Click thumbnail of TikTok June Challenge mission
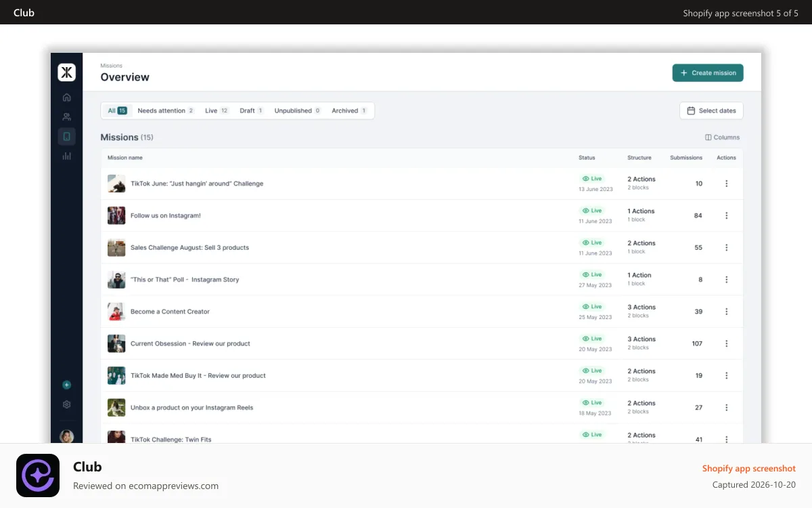Image resolution: width=812 pixels, height=508 pixels. coord(116,184)
